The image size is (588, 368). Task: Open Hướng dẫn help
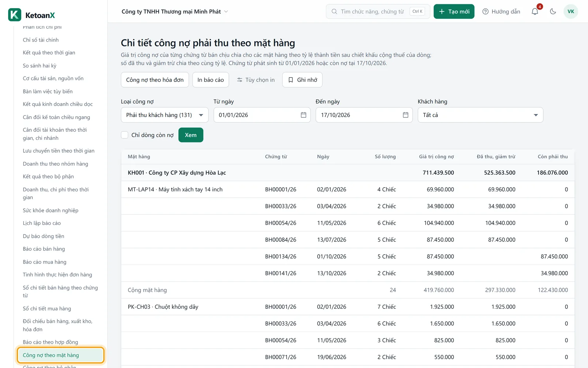coord(501,11)
